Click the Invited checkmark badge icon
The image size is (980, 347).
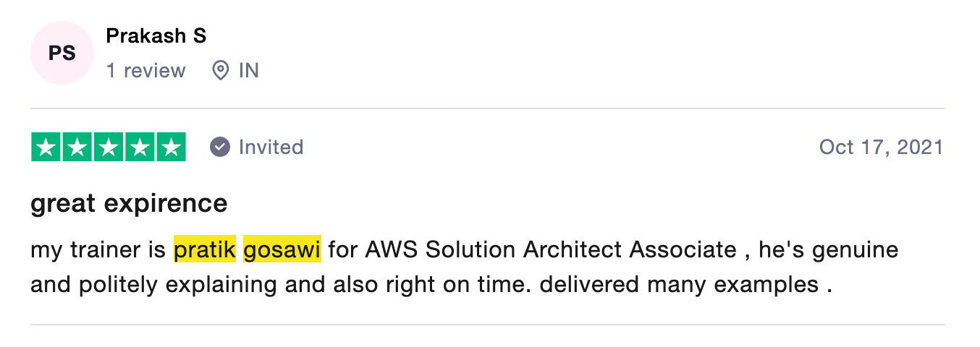coord(220,147)
